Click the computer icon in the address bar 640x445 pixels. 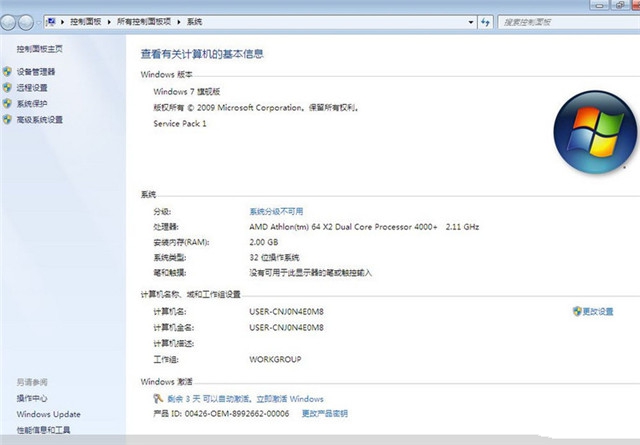(50, 21)
